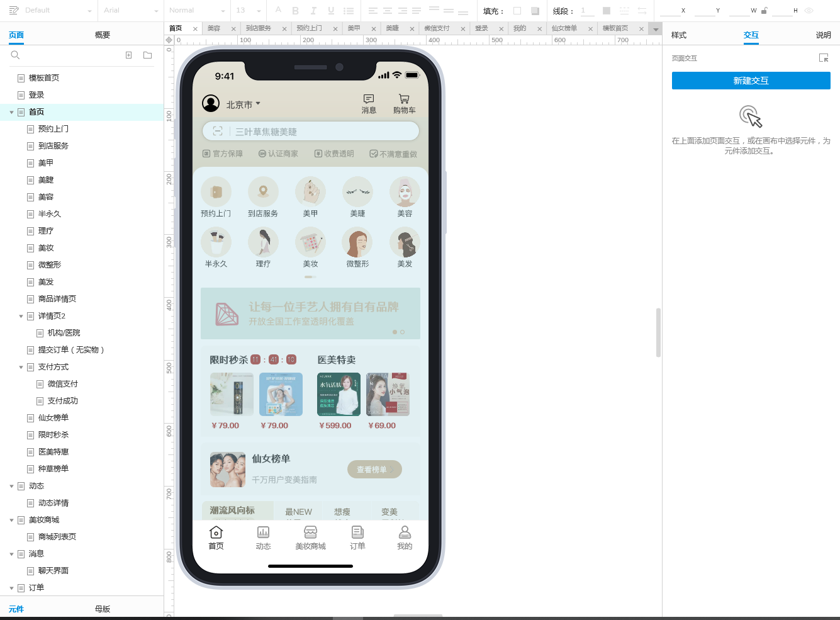The image size is (840, 620).
Task: Toggle the lock aspect ratio icon
Action: [764, 11]
